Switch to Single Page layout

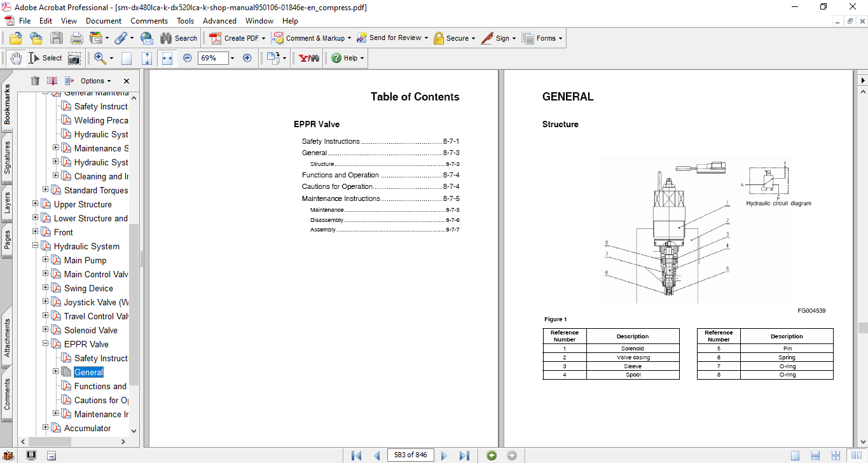[x=796, y=455]
